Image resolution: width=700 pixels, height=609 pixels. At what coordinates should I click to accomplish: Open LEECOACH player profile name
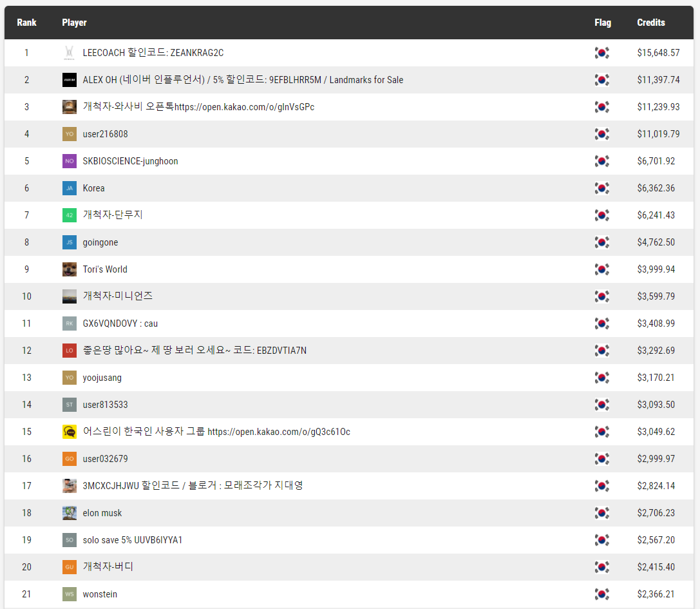pyautogui.click(x=153, y=53)
